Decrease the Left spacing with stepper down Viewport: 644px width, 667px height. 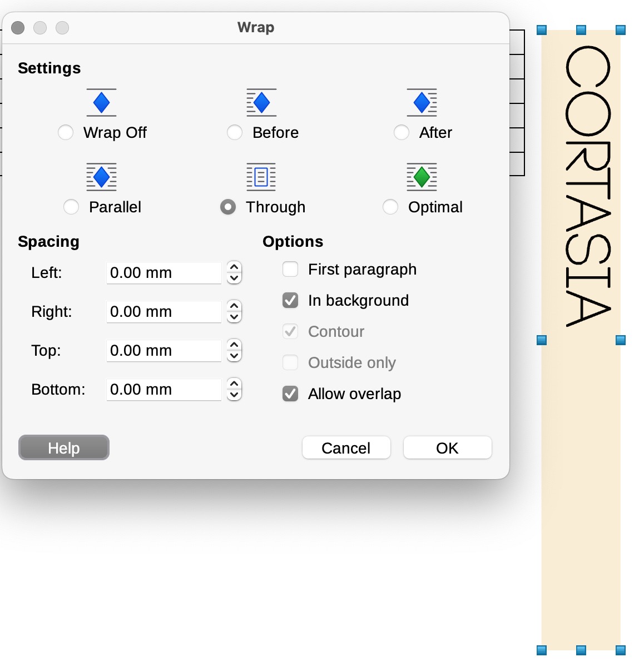click(x=235, y=278)
